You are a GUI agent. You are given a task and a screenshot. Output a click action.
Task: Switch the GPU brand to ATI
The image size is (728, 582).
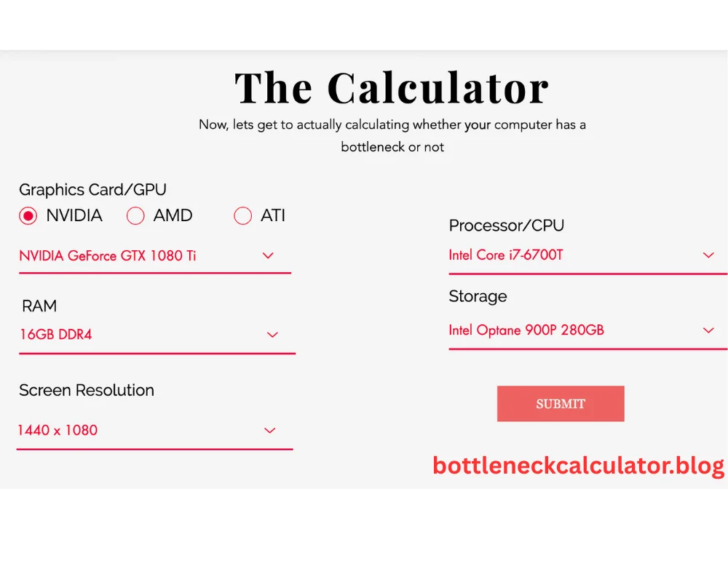coord(242,215)
